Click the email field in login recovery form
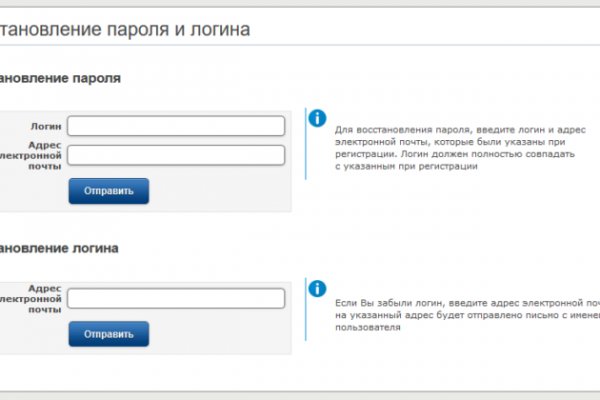The width and height of the screenshot is (600, 400). click(x=176, y=298)
